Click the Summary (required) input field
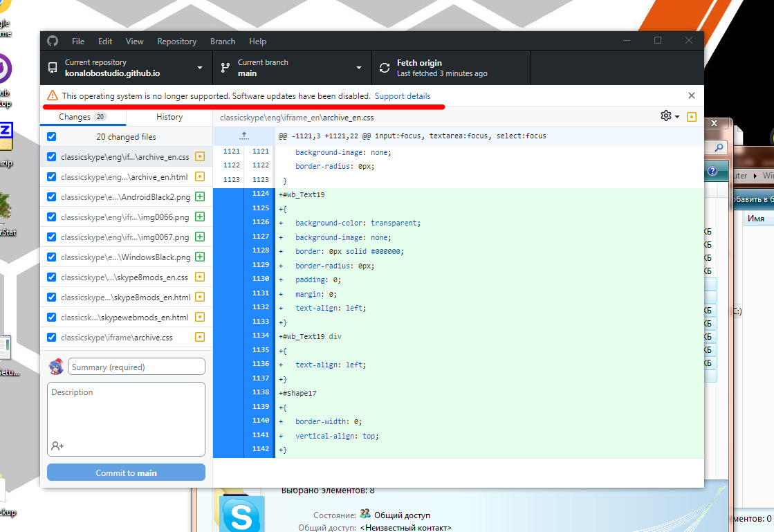This screenshot has height=532, width=774. [x=137, y=367]
